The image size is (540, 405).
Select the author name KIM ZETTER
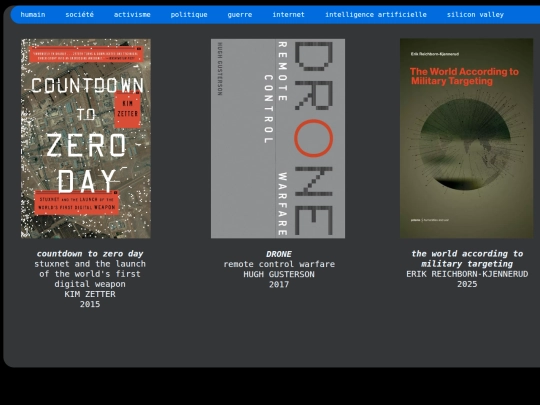pyautogui.click(x=90, y=294)
